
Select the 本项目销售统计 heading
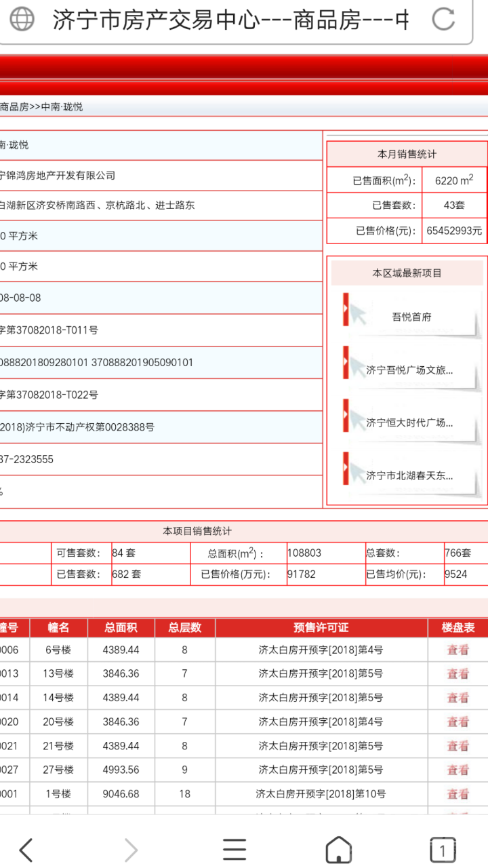point(197,531)
